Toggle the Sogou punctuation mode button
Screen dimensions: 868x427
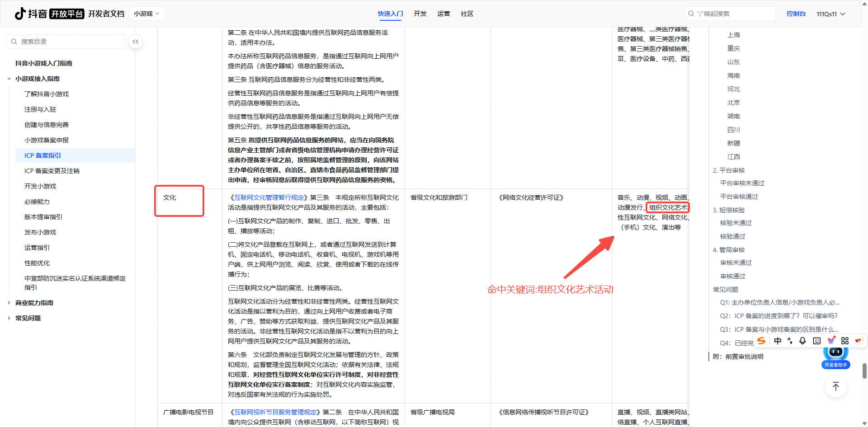(x=790, y=341)
